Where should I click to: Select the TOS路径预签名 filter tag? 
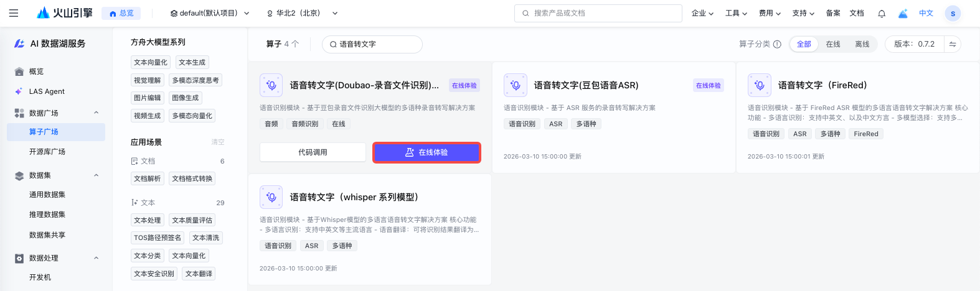[158, 238]
